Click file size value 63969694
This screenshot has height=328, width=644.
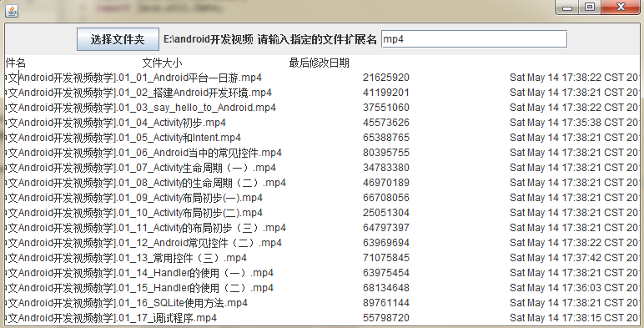click(x=386, y=243)
